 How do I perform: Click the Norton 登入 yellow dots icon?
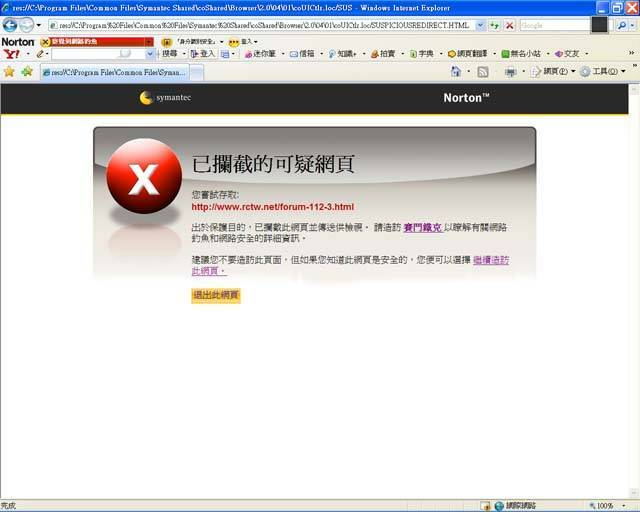233,42
